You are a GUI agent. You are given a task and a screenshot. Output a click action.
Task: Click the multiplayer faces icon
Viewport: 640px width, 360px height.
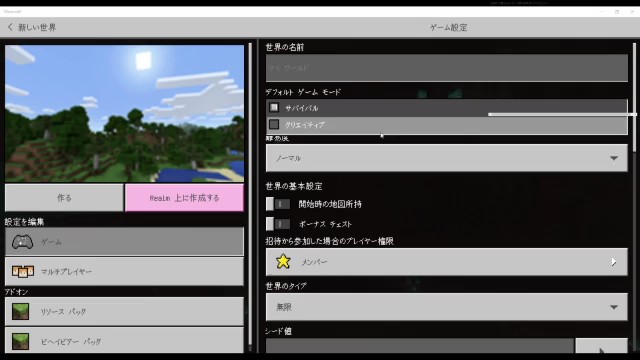(23, 271)
